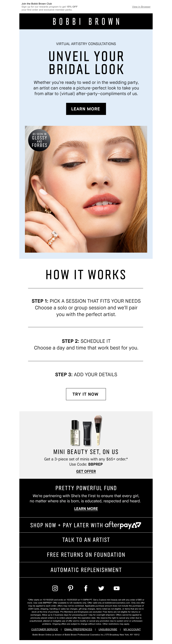Viewport: 172px width, 644px height.
Task: Open the Facebook social icon
Action: pyautogui.click(x=86, y=588)
